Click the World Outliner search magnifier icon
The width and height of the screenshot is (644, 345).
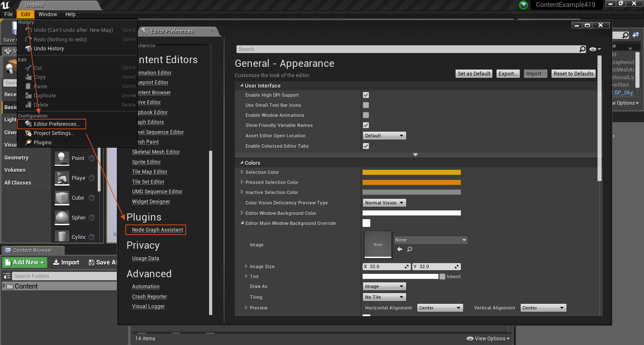pyautogui.click(x=625, y=35)
